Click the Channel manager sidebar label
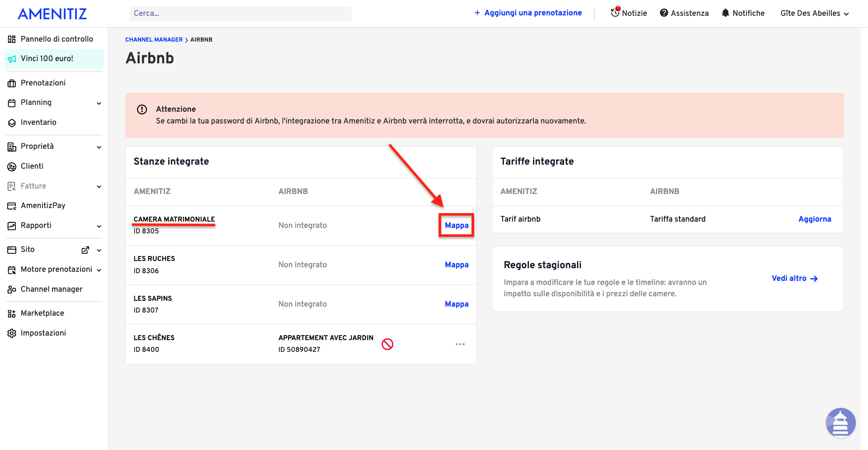The image size is (868, 450). pyautogui.click(x=52, y=289)
